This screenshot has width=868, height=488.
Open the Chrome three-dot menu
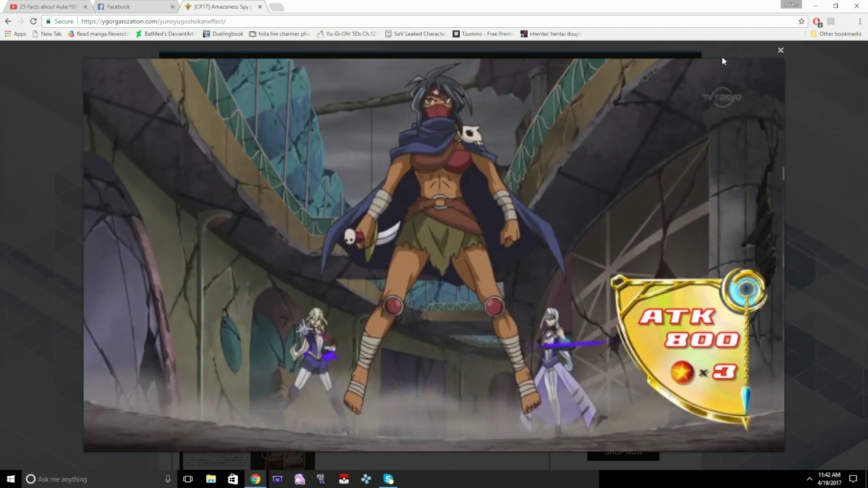[860, 21]
